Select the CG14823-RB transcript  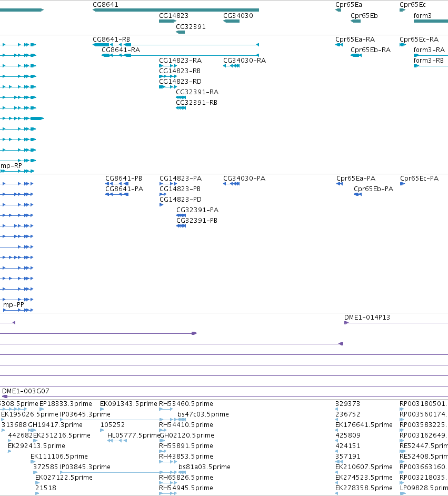click(167, 76)
